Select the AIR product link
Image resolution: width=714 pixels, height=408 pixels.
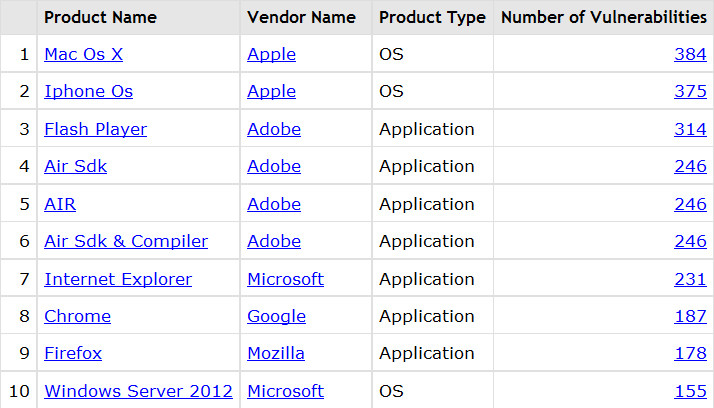click(60, 204)
